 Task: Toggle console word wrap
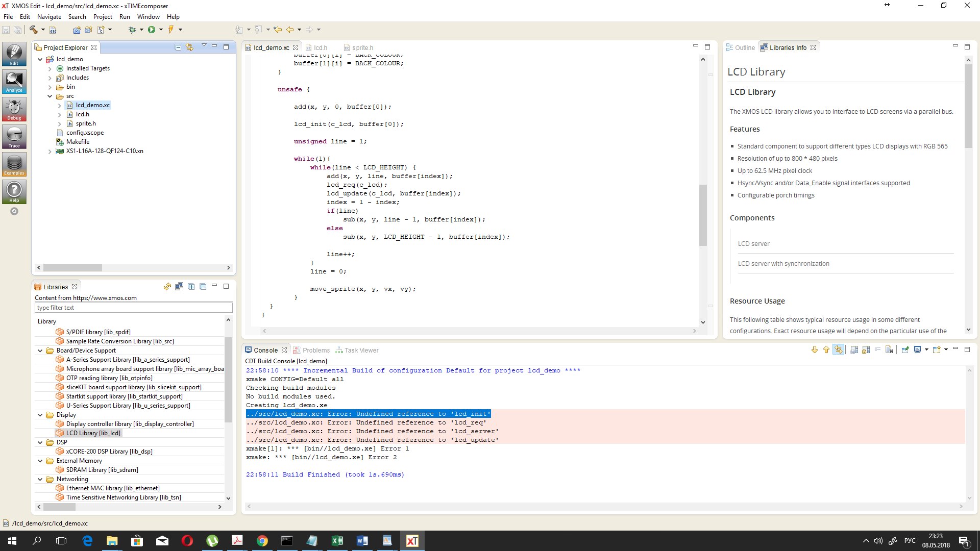click(x=877, y=350)
